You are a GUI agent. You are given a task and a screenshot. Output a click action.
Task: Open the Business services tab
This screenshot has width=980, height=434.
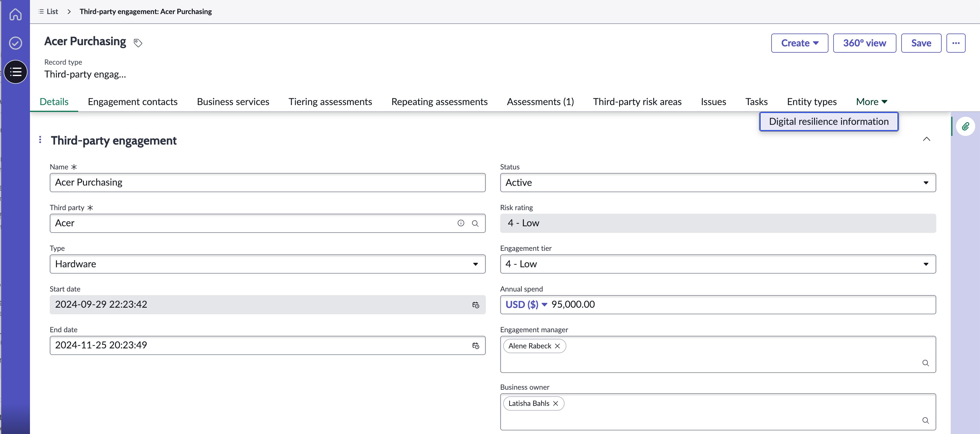(233, 101)
